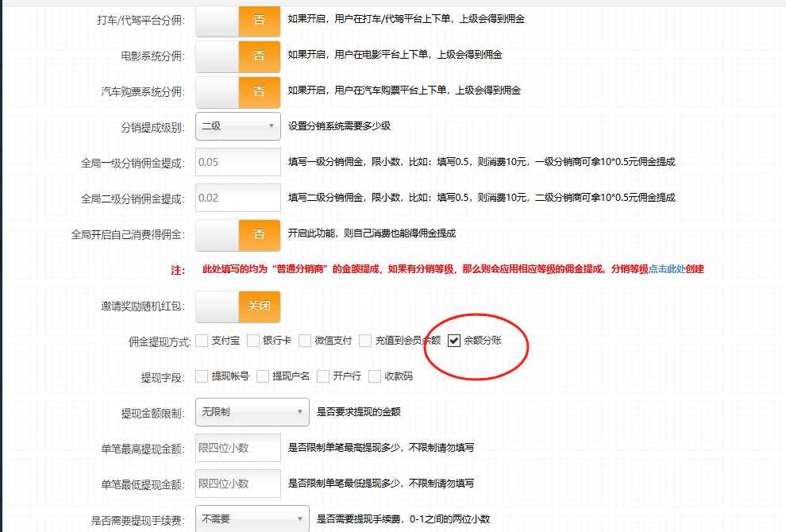This screenshot has height=532, width=786.
Task: Open the 点击此处 link for distribution levels
Action: [667, 269]
